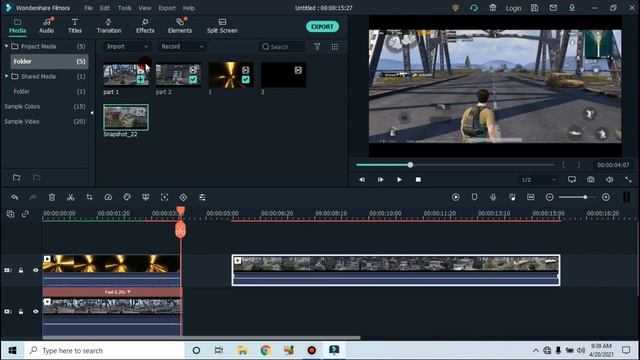Change media grid view icon

[335, 47]
